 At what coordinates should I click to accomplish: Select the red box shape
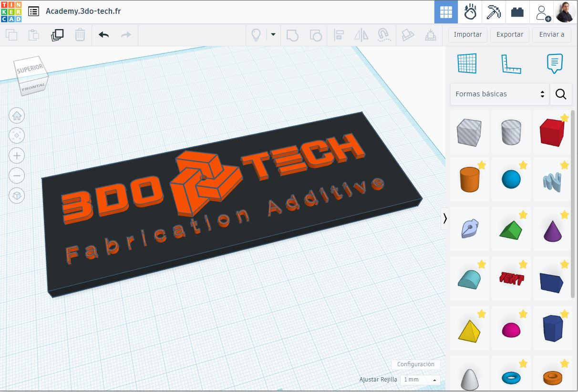click(552, 132)
